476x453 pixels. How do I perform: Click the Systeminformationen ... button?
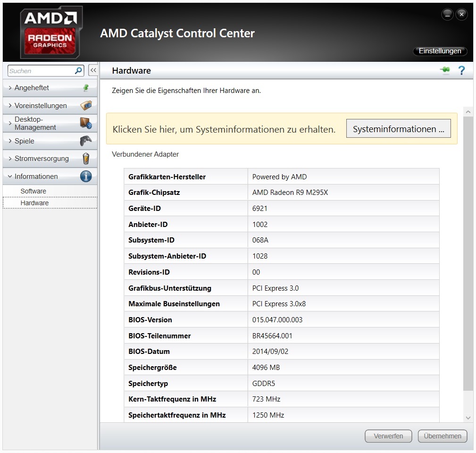398,129
